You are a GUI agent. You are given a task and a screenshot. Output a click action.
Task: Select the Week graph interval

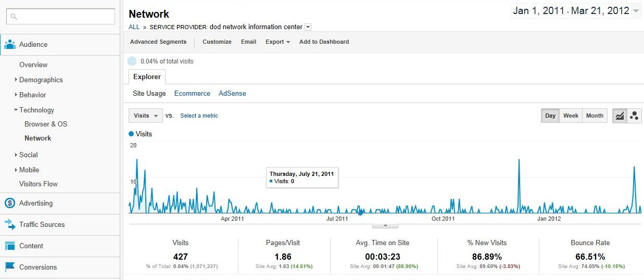pyautogui.click(x=571, y=116)
